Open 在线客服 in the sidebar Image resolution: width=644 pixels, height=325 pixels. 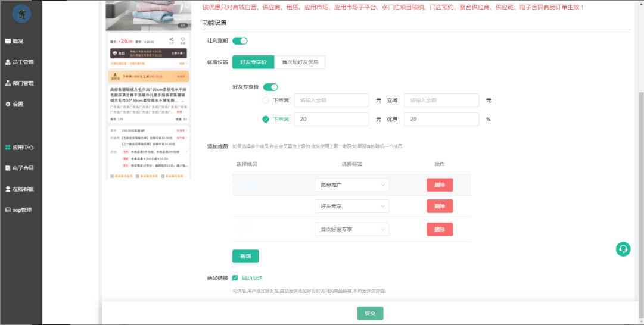(20, 189)
